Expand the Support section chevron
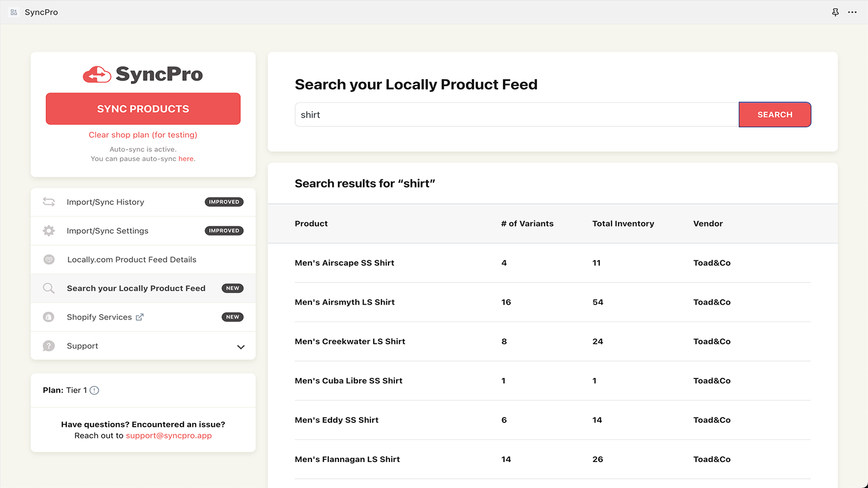 tap(241, 346)
